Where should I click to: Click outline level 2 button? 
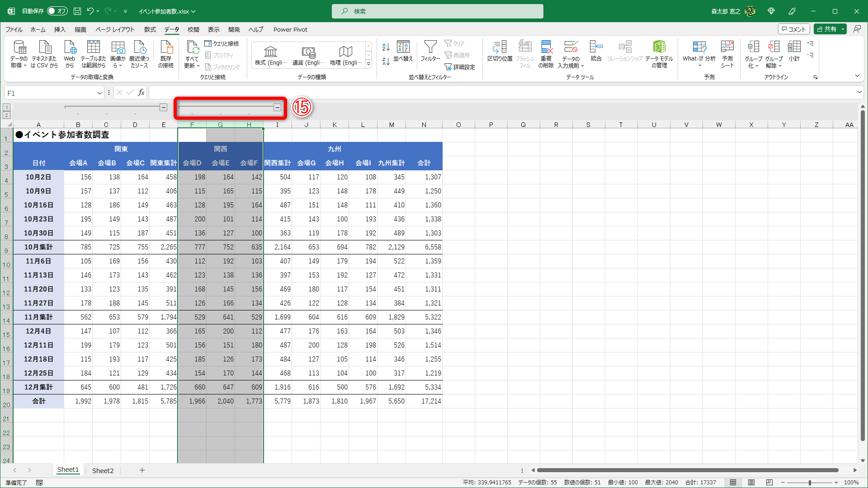click(x=6, y=115)
